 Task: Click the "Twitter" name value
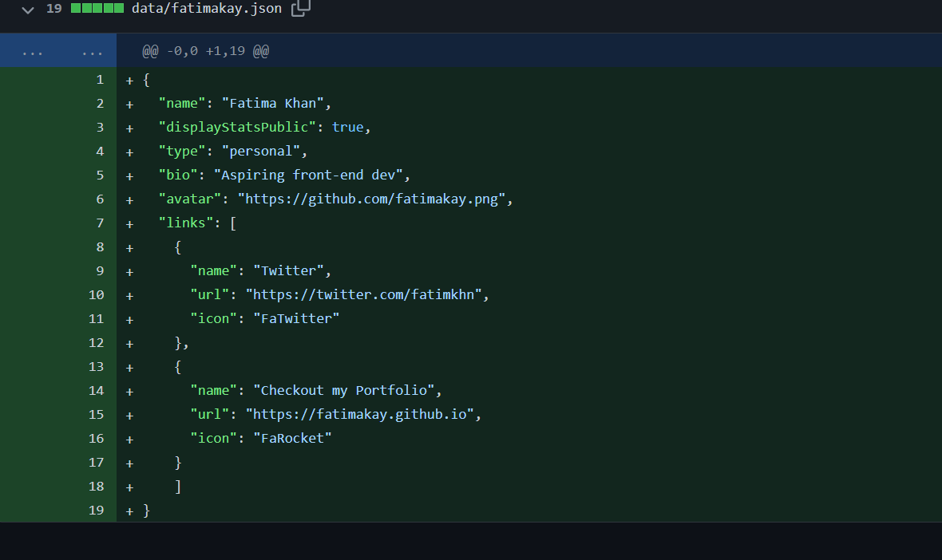[288, 270]
